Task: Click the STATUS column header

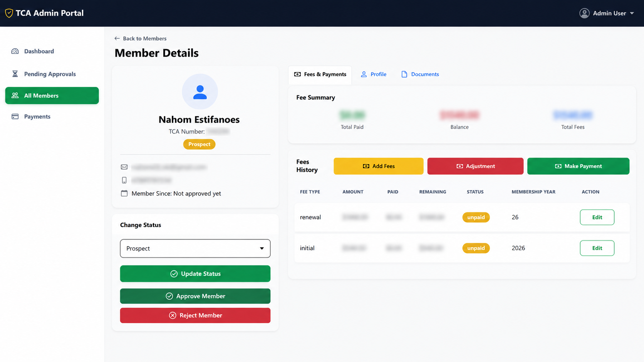Action: click(x=475, y=192)
